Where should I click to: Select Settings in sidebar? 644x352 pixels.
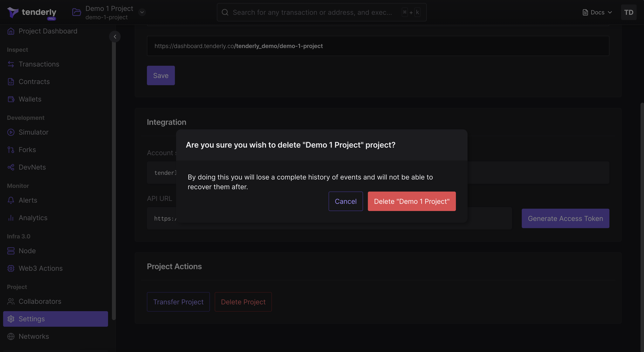point(56,319)
